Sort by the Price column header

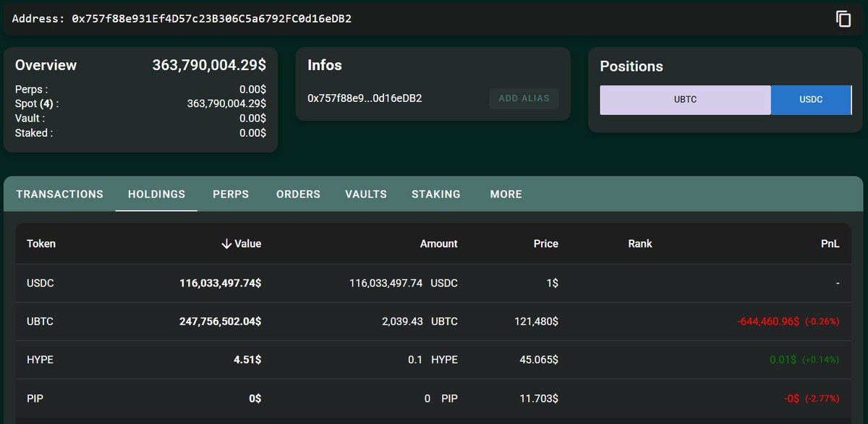click(545, 244)
